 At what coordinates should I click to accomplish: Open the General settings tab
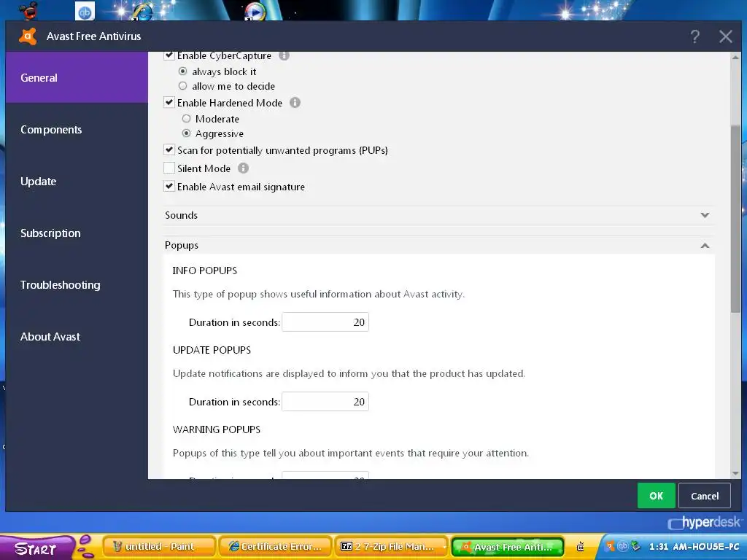click(x=77, y=77)
